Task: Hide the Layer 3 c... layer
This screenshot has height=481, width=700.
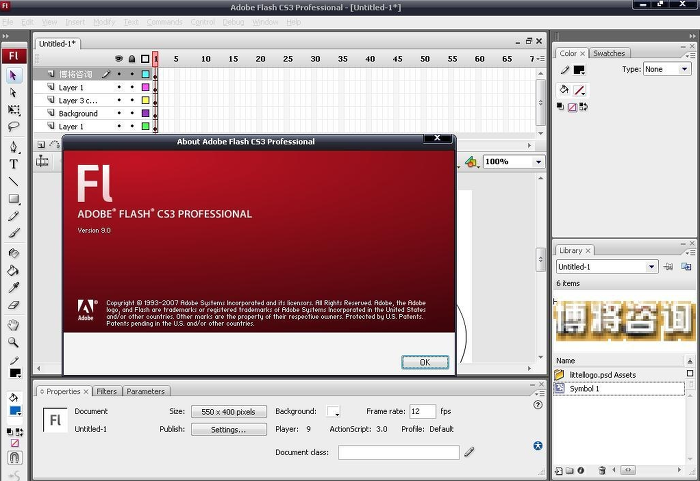Action: [x=119, y=100]
